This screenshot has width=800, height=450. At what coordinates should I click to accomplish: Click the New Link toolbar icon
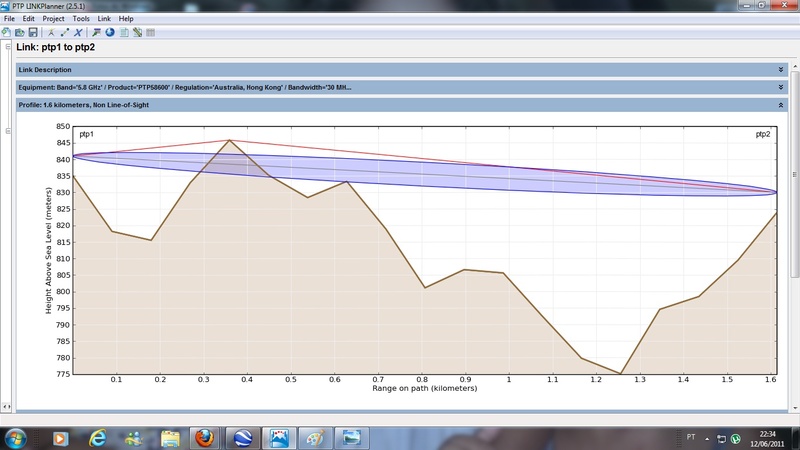(x=64, y=32)
